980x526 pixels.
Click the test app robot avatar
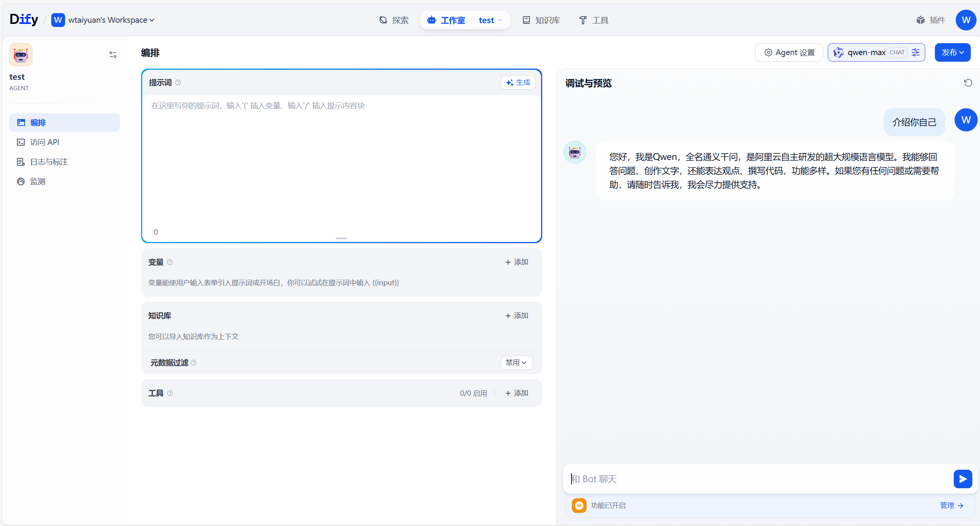tap(21, 55)
